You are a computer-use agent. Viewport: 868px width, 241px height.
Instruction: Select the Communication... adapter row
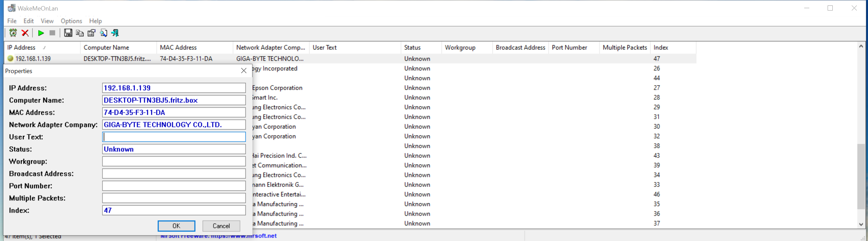[474, 165]
